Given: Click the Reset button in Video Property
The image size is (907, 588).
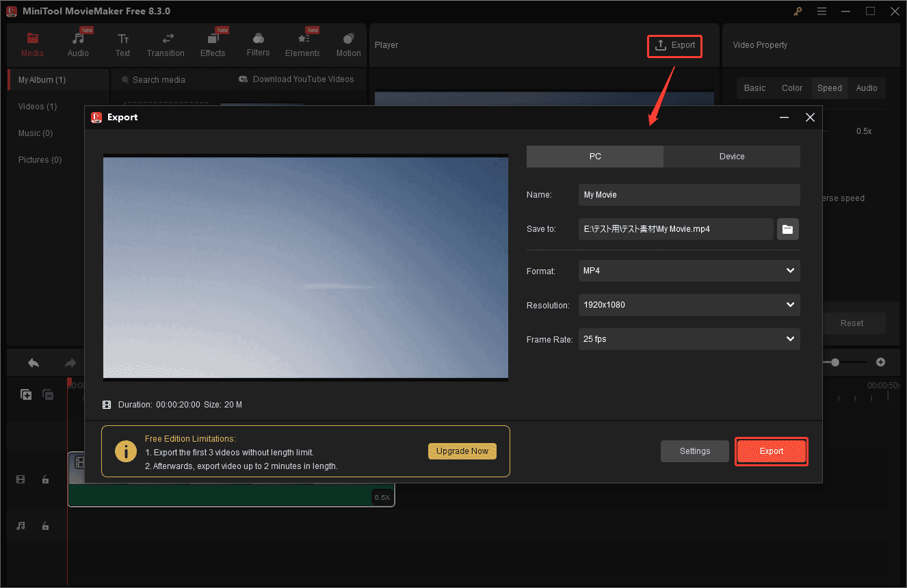Looking at the screenshot, I should (852, 323).
